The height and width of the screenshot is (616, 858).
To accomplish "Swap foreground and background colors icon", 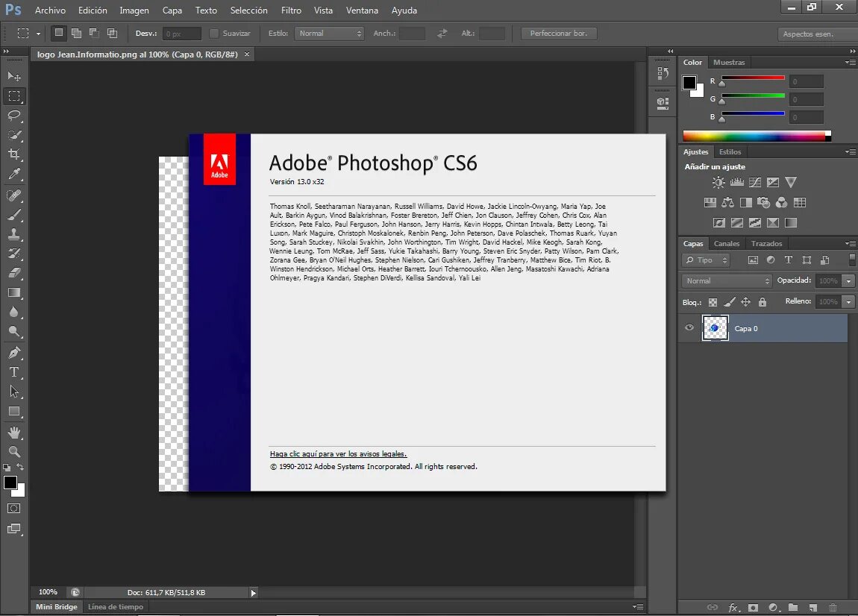I will (x=20, y=467).
